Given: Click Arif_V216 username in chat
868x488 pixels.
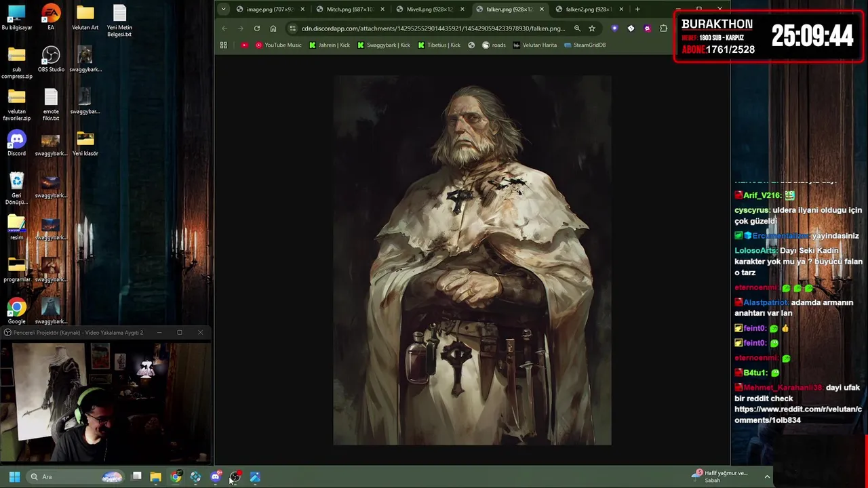Looking at the screenshot, I should [762, 195].
